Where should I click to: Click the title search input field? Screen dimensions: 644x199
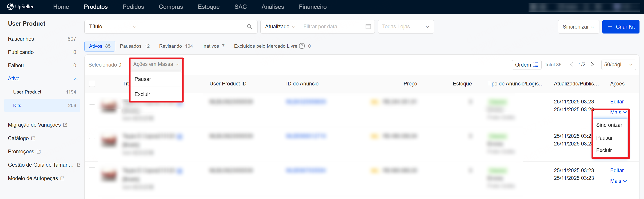[192, 27]
